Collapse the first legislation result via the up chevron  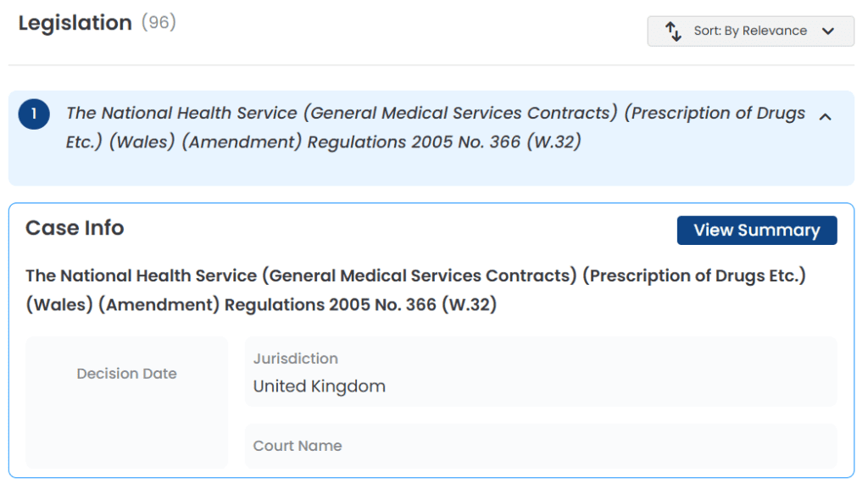(825, 117)
